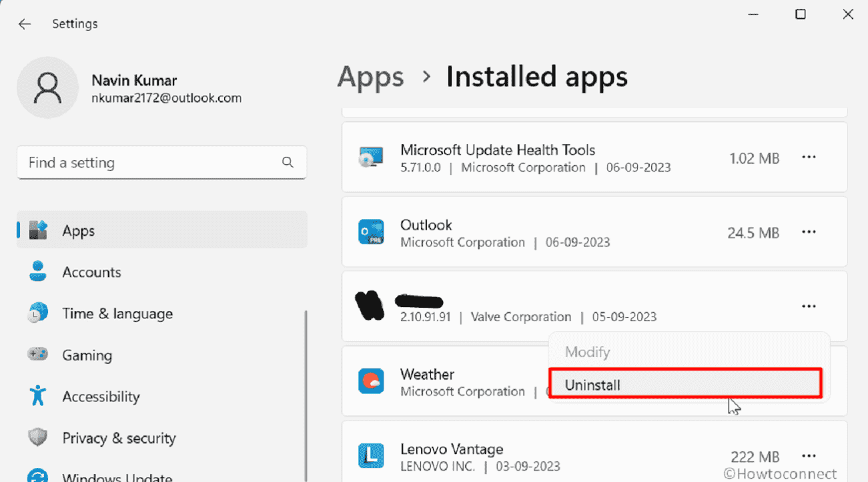
Task: Select Uninstall from the context menu
Action: (x=686, y=384)
